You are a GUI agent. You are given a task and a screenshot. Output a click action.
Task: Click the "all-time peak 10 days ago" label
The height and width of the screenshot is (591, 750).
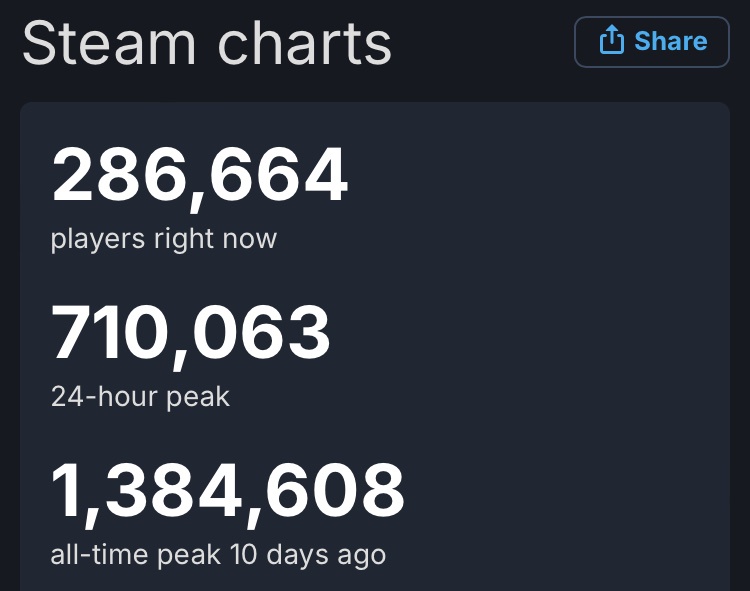tap(218, 555)
